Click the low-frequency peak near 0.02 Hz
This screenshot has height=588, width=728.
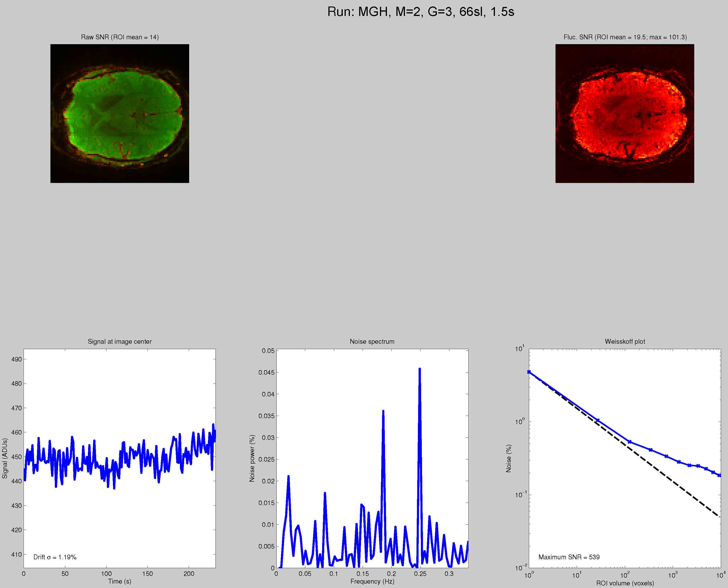pyautogui.click(x=288, y=478)
